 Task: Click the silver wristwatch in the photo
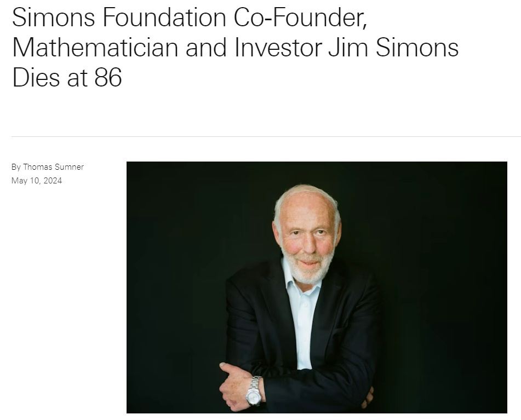(254, 390)
